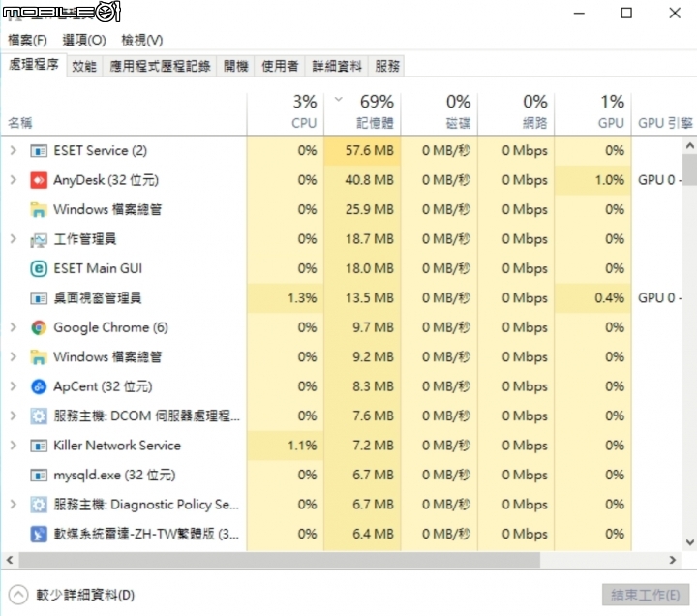Viewport: 697px width, 616px height.
Task: Switch to the 詳細資料 tab
Action: click(337, 66)
